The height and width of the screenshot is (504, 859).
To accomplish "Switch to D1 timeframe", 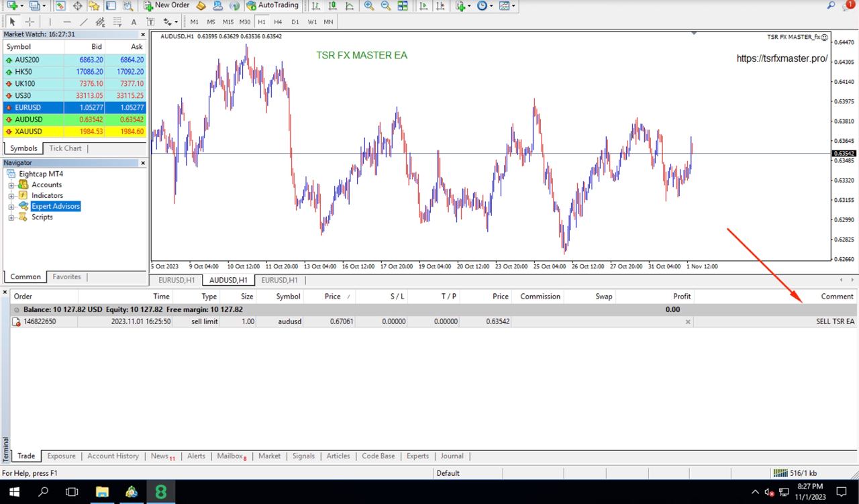I will tap(295, 22).
